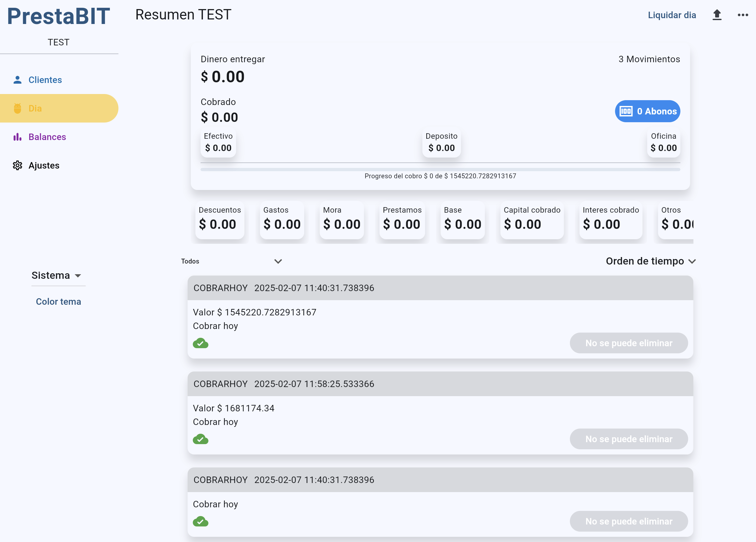Click Color tema option
This screenshot has width=756, height=542.
coord(58,301)
